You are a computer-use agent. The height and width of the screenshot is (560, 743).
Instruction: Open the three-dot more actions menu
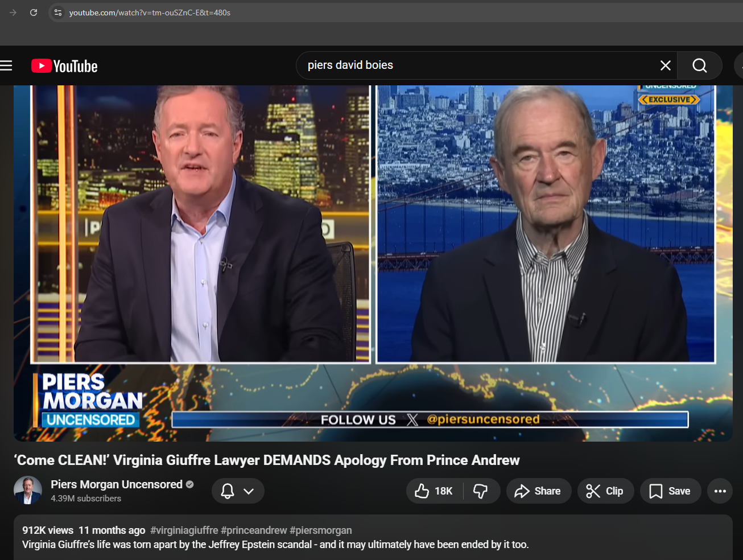click(720, 491)
